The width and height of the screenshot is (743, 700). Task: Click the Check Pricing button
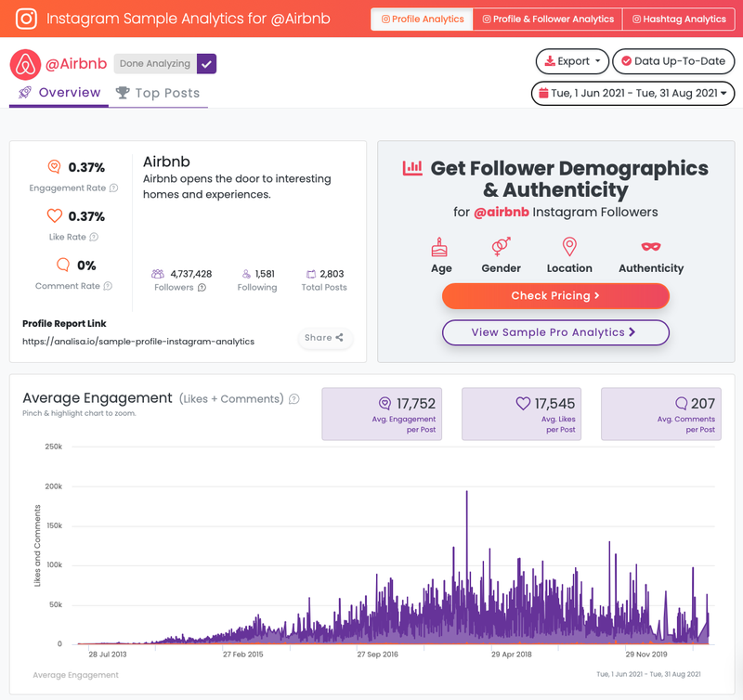555,296
